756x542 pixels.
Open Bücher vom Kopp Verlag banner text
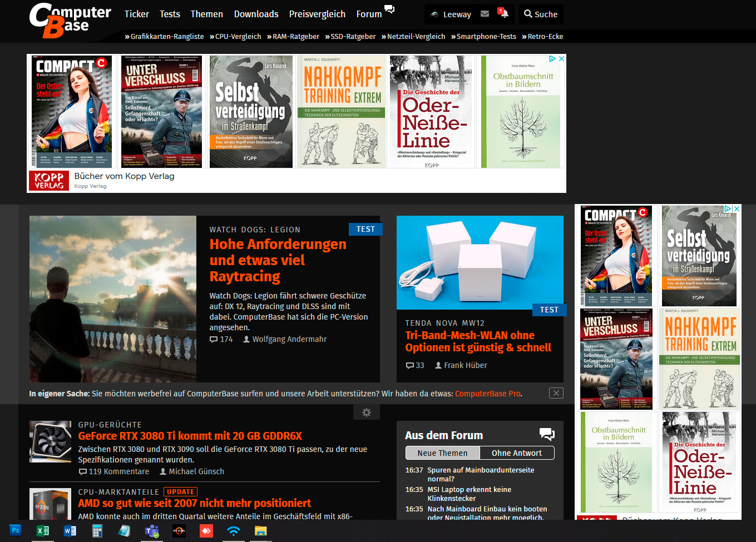[x=124, y=176]
